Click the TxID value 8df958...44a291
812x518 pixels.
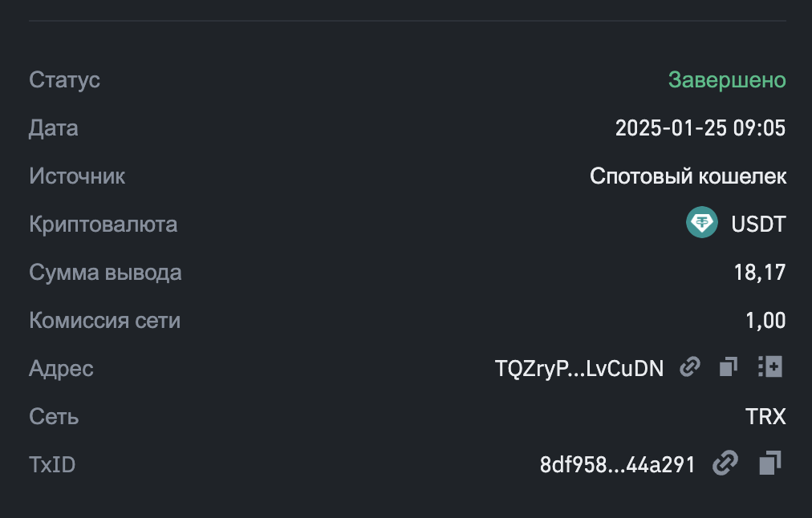[617, 465]
